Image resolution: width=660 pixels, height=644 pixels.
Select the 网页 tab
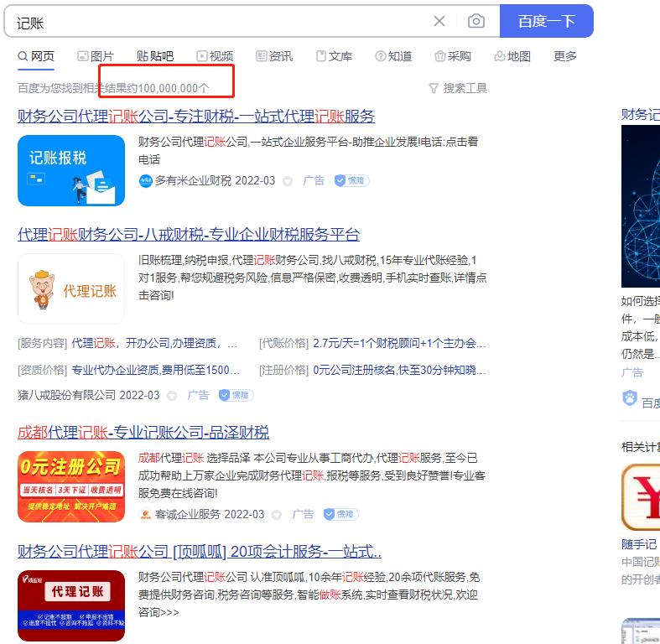tap(36, 56)
